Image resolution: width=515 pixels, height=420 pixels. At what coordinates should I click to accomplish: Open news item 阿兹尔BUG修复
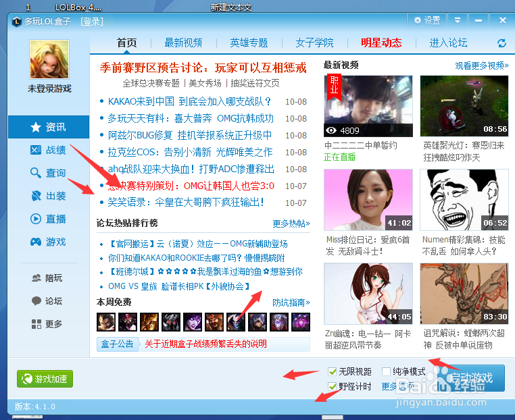pyautogui.click(x=190, y=135)
